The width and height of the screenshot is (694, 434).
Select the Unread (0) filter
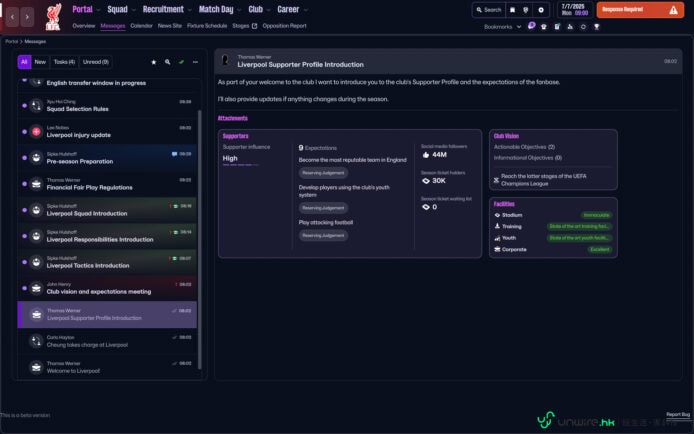coord(96,62)
